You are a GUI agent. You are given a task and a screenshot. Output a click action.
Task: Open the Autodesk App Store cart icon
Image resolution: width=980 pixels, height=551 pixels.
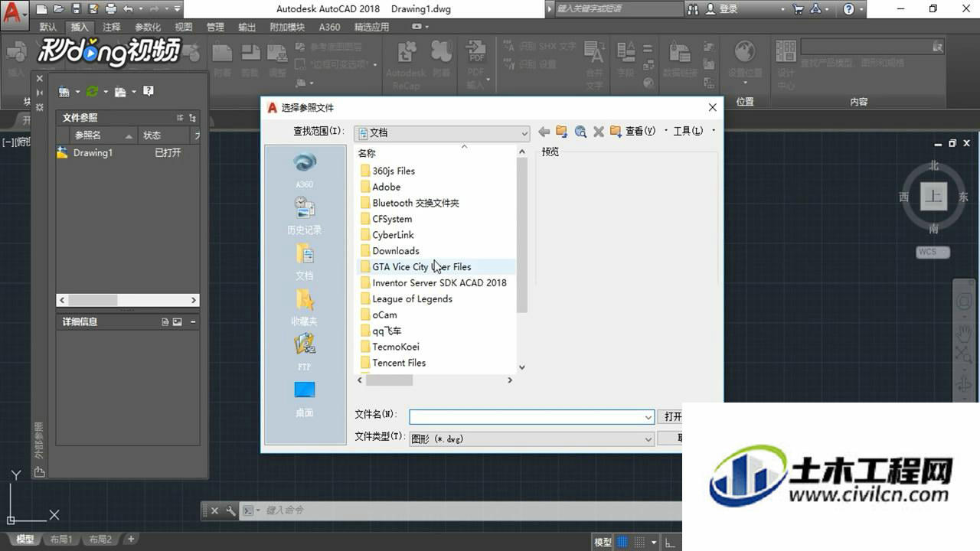point(799,9)
